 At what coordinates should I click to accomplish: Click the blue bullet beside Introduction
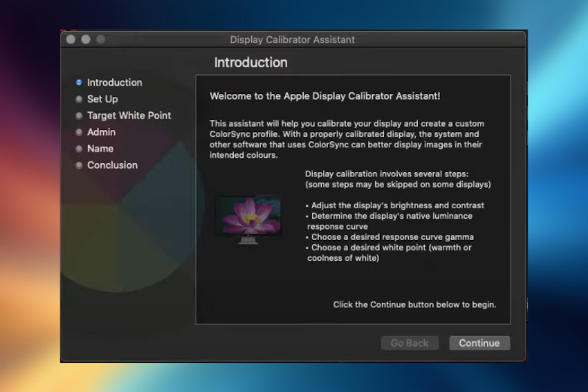[79, 82]
